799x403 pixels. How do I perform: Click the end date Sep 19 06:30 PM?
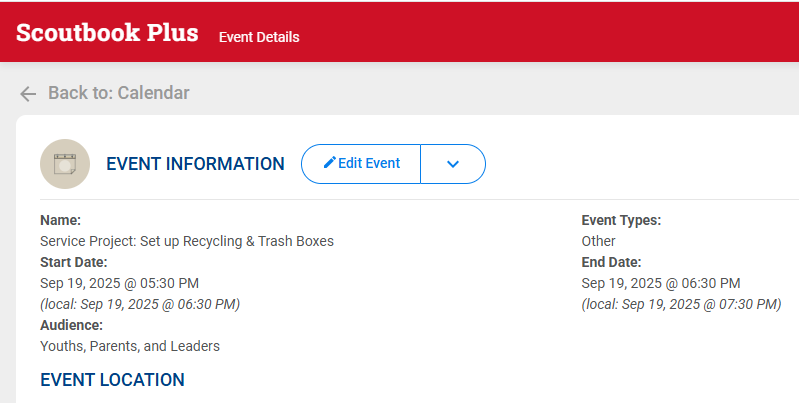point(661,283)
